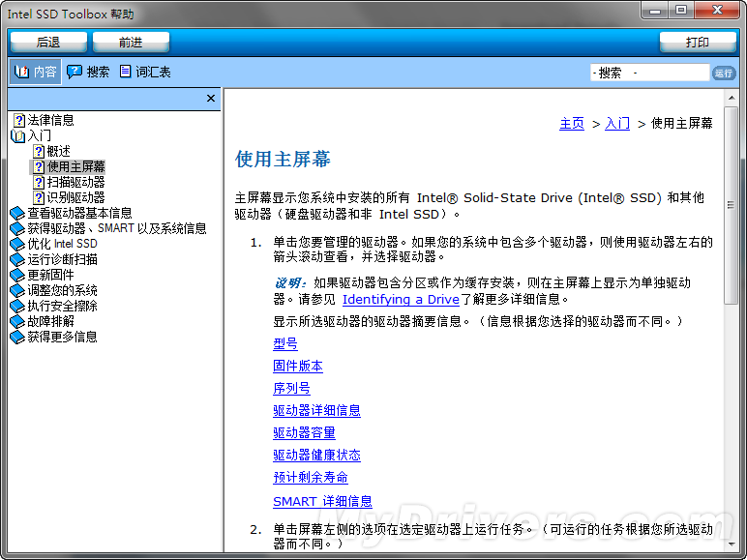Click in the 搜索 search input field
747x560 pixels.
[x=649, y=73]
